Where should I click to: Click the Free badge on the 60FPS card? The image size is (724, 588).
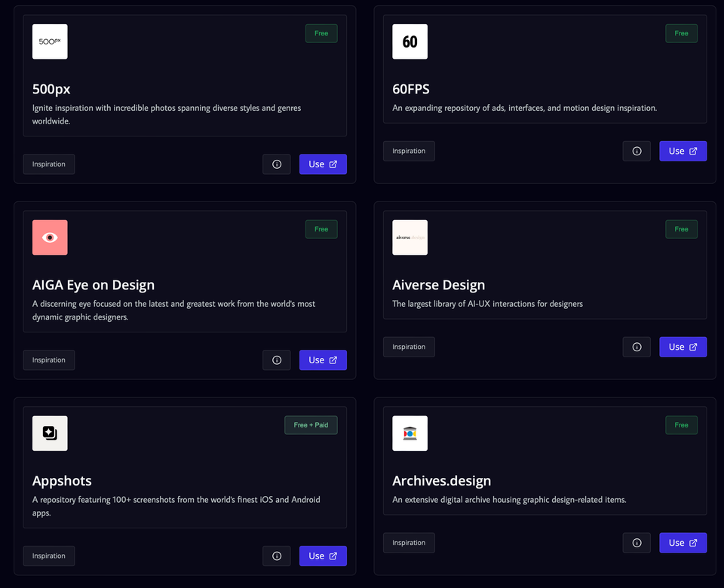coord(681,33)
